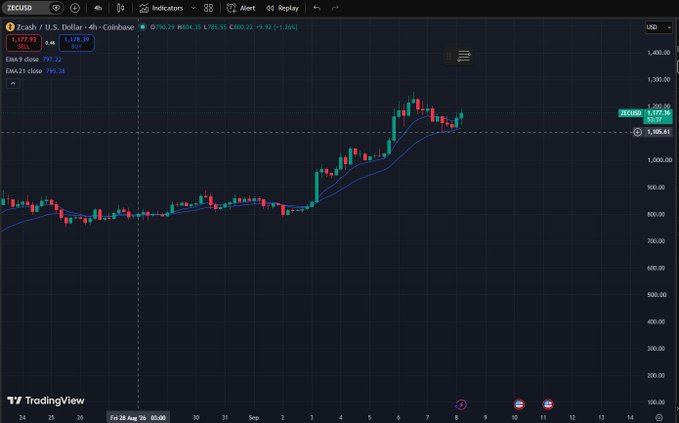Click the blue 1,178.39 BUY button
The image size is (679, 423).
[x=76, y=42]
